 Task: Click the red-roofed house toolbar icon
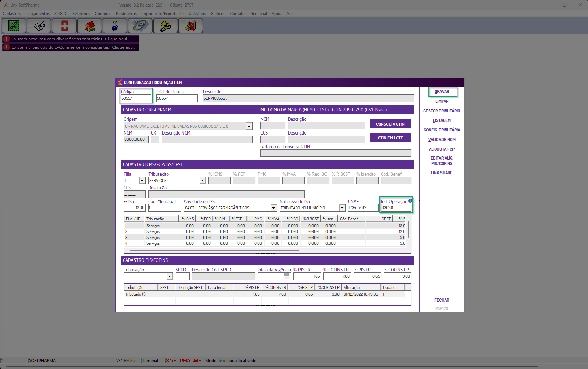point(90,26)
